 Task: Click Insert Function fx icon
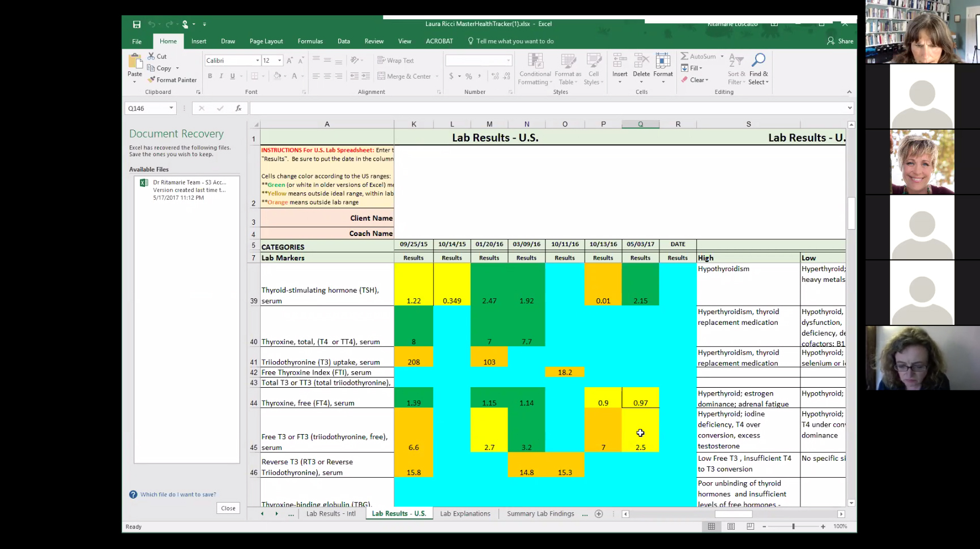pyautogui.click(x=238, y=108)
